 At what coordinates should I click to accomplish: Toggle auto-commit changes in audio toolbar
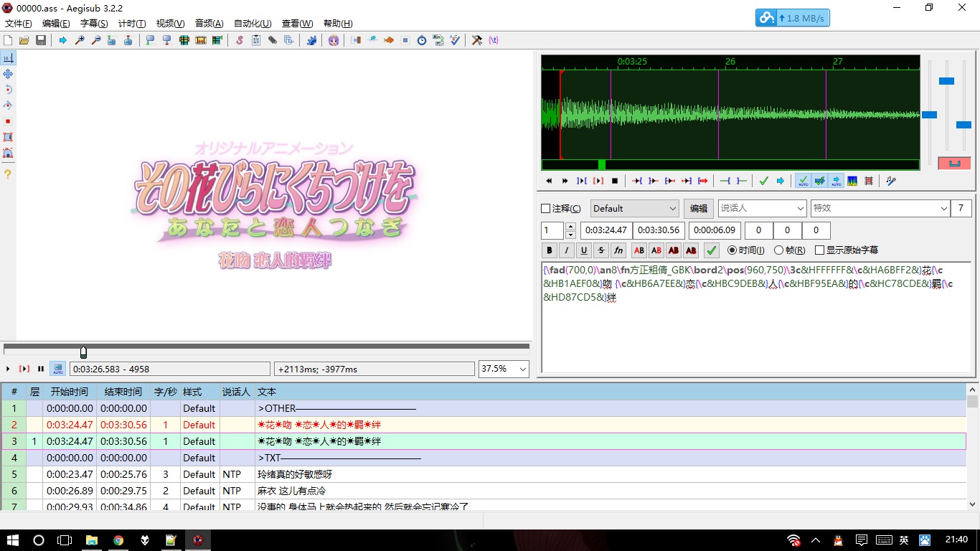tap(803, 181)
